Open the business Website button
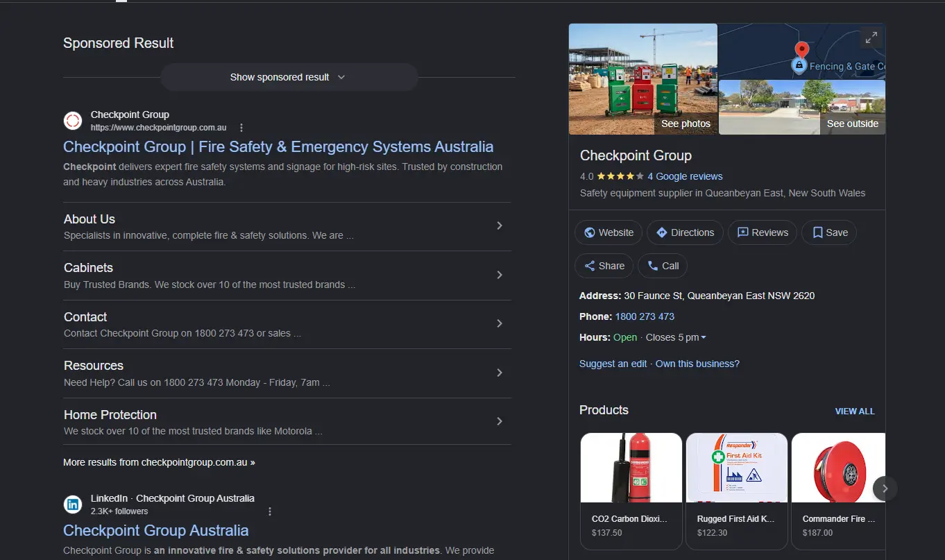Image resolution: width=945 pixels, height=560 pixels. [608, 232]
